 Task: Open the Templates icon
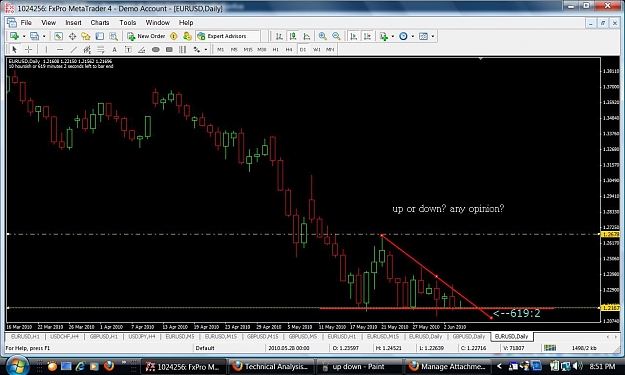(423, 36)
